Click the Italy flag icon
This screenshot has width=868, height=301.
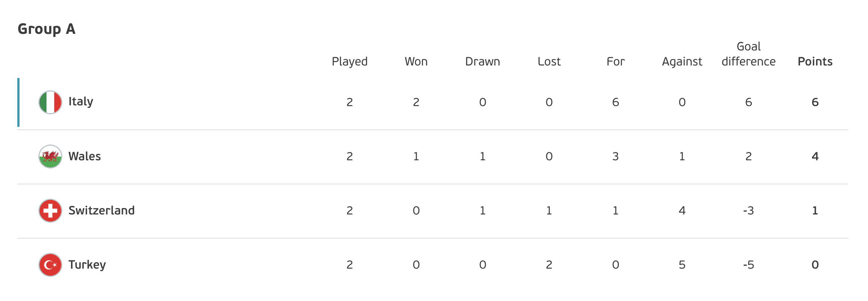50,102
